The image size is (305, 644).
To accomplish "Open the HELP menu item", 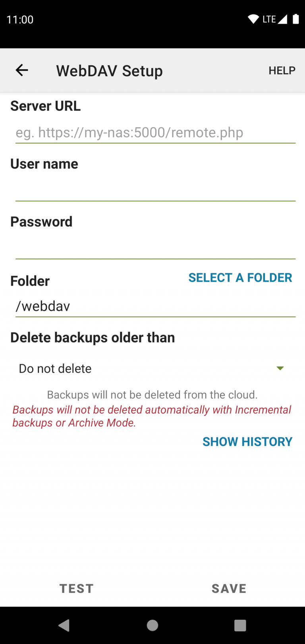I will coord(282,71).
